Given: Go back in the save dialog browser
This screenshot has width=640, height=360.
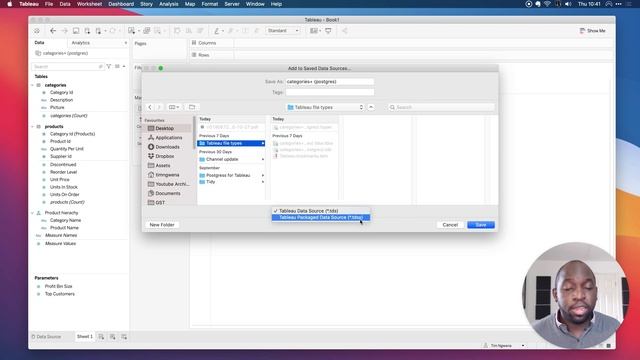Looking at the screenshot, I should [x=150, y=107].
